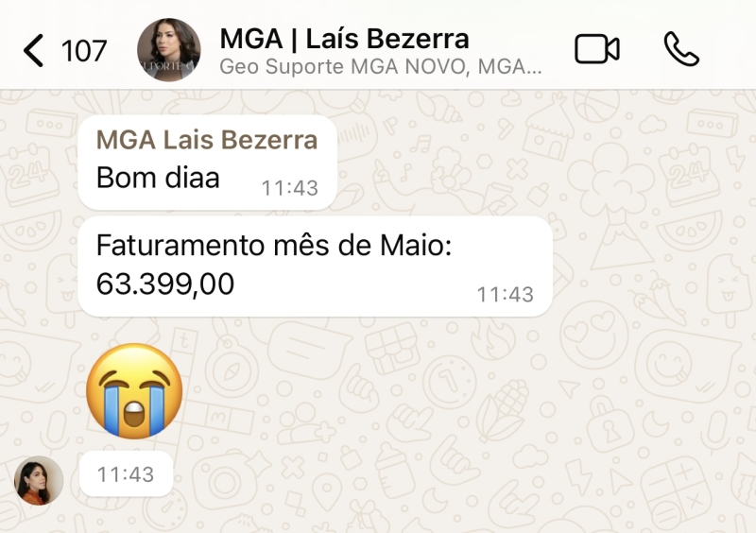The width and height of the screenshot is (756, 533).
Task: Tap the group members subtitle line
Action: click(x=381, y=67)
